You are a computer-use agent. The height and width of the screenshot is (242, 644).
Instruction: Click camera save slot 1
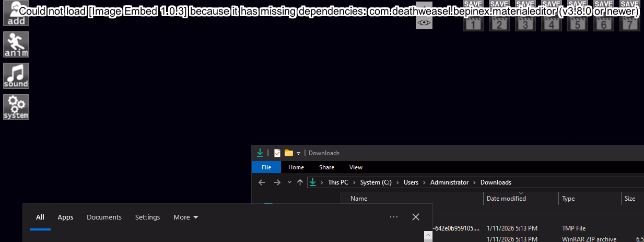click(473, 20)
